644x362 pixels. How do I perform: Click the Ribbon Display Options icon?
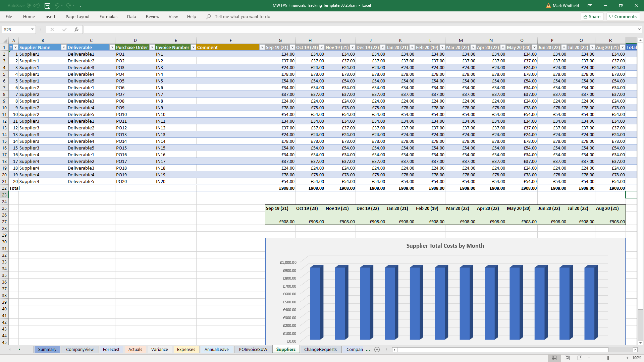[x=590, y=6]
